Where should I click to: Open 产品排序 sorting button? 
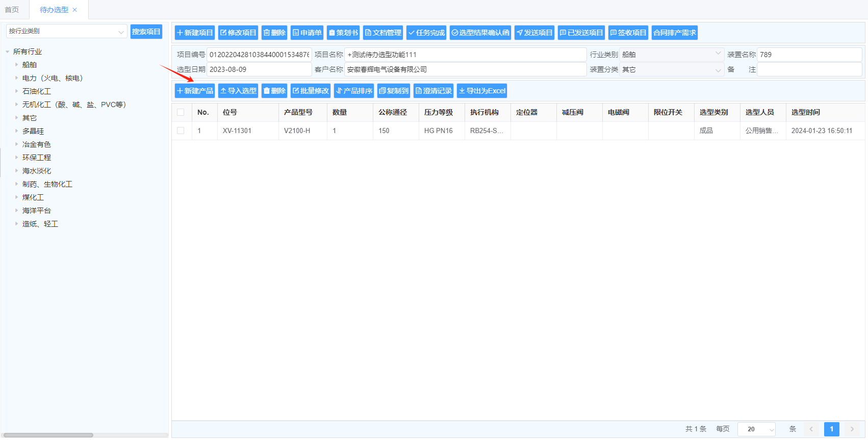pyautogui.click(x=353, y=91)
